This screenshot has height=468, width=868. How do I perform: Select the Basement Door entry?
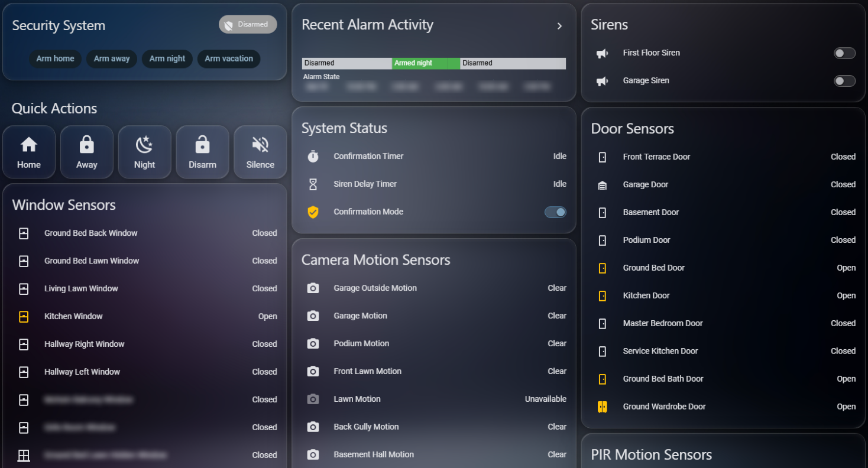coord(723,213)
